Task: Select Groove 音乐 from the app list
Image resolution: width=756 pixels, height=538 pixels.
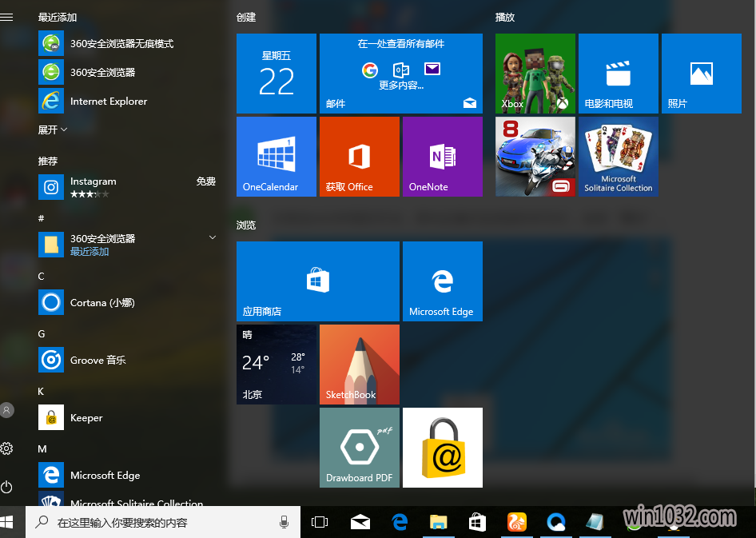Action: click(x=97, y=361)
